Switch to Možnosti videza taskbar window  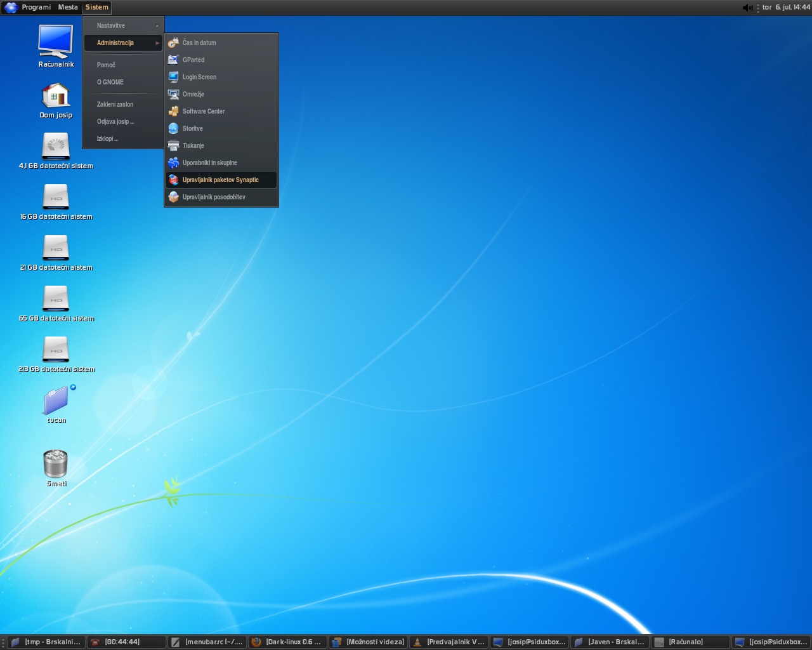pyautogui.click(x=367, y=642)
